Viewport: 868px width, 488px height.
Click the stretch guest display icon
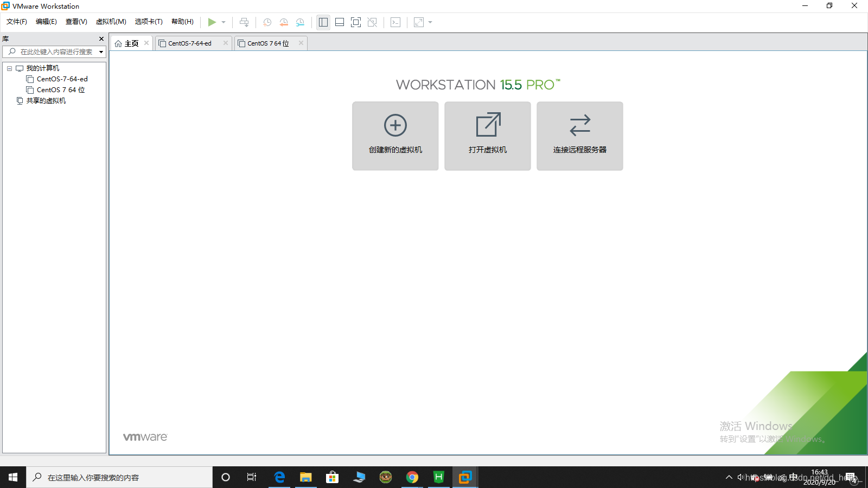point(419,22)
